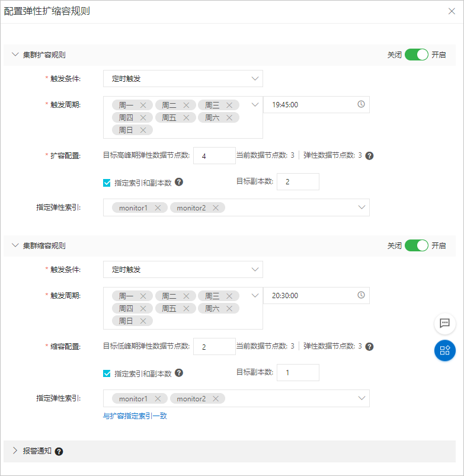
Task: Remove monitor2 from scale-out elastic indexes
Action: [x=216, y=208]
